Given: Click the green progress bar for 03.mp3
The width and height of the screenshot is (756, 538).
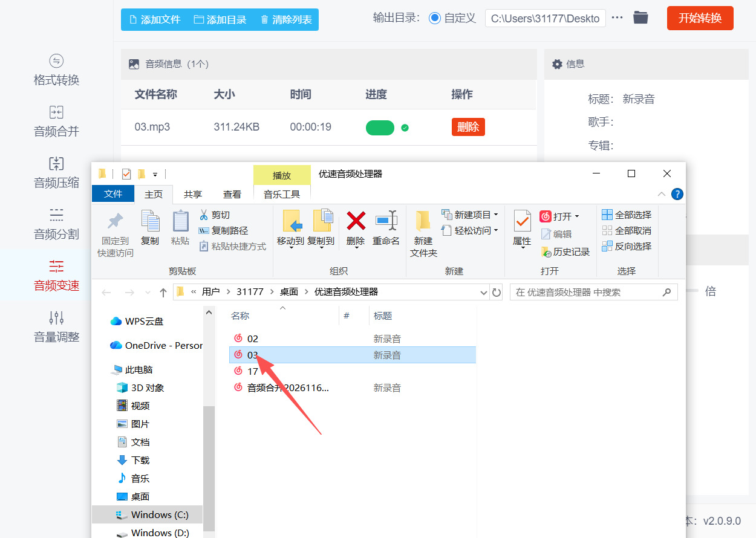Looking at the screenshot, I should (x=380, y=128).
